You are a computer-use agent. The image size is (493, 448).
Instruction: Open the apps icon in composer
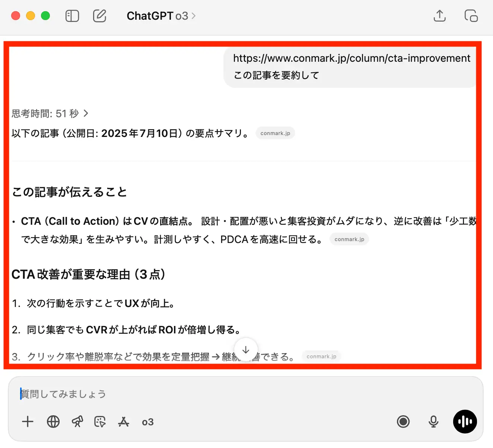point(123,422)
